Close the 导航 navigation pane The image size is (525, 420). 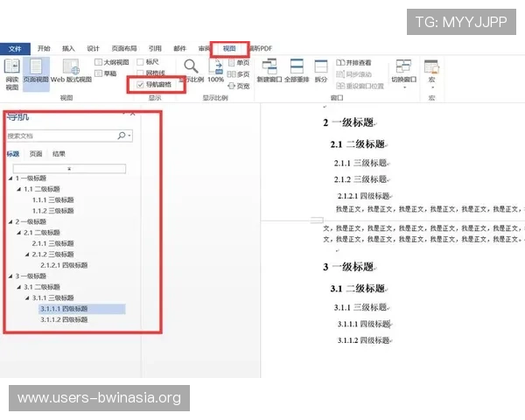click(133, 114)
